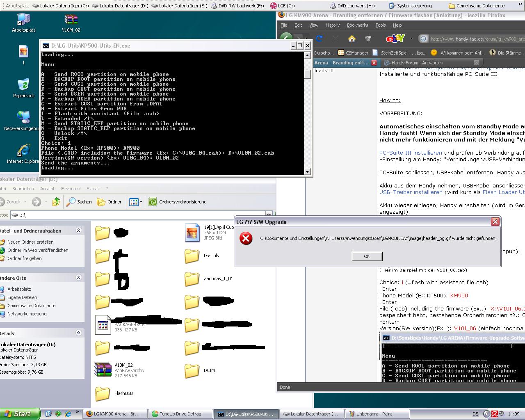Open the V10M_02 archive on the desktop
The image size is (525, 420).
[71, 22]
